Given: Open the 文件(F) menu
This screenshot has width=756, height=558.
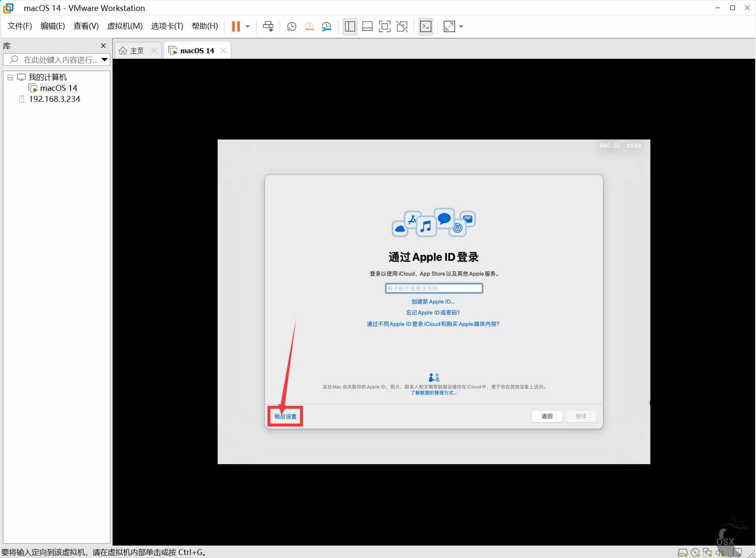Looking at the screenshot, I should tap(20, 26).
